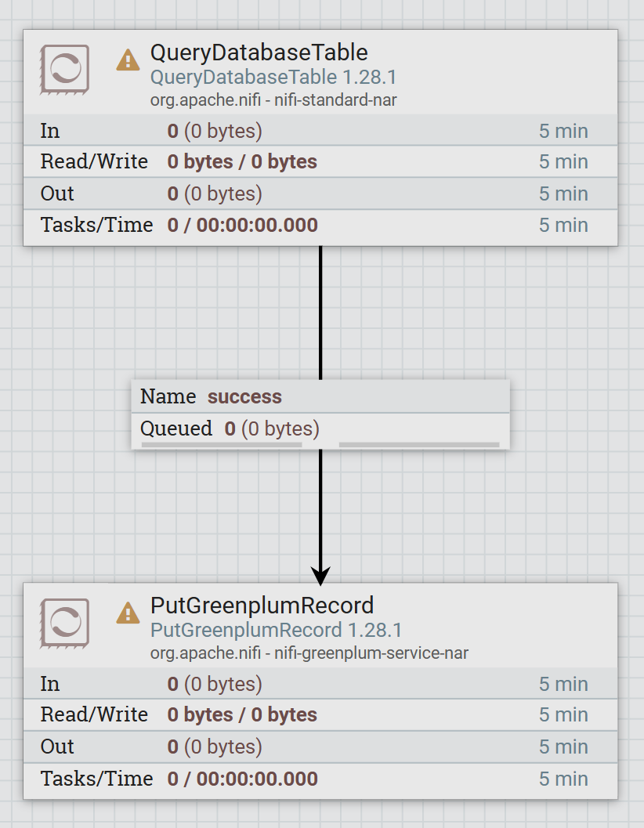The image size is (644, 828).
Task: Click the right queue size progress bar
Action: [x=419, y=445]
